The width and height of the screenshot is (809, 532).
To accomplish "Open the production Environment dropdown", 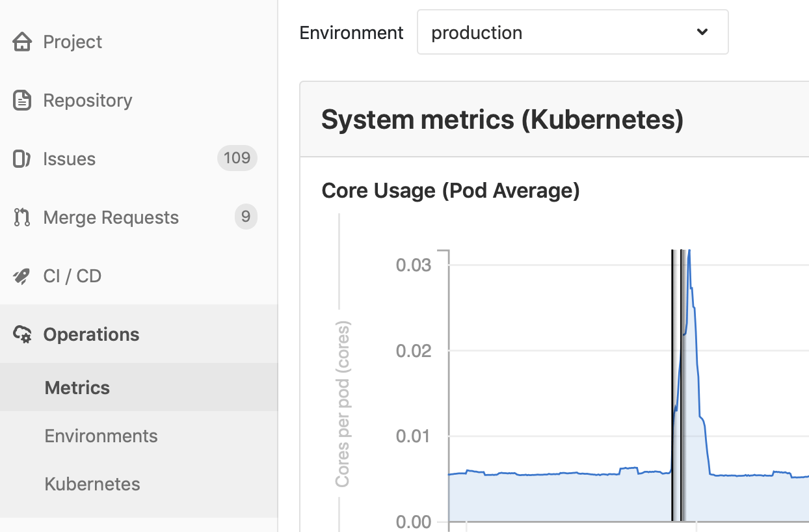I will coord(572,32).
